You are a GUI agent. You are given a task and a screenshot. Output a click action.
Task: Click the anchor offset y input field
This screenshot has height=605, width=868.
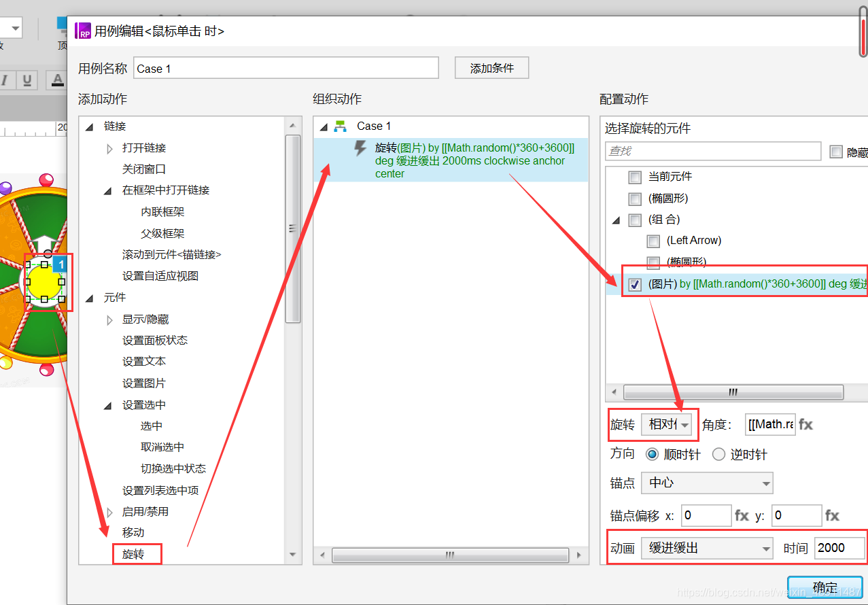pos(797,516)
